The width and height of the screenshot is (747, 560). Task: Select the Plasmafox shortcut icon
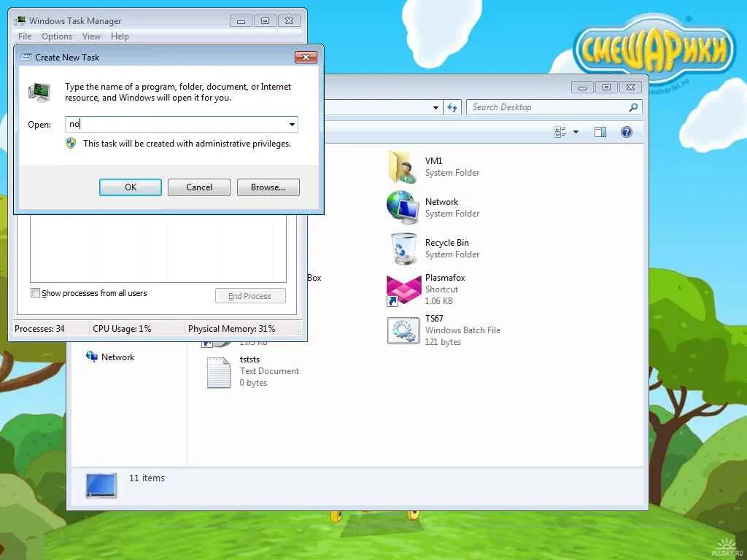[403, 289]
